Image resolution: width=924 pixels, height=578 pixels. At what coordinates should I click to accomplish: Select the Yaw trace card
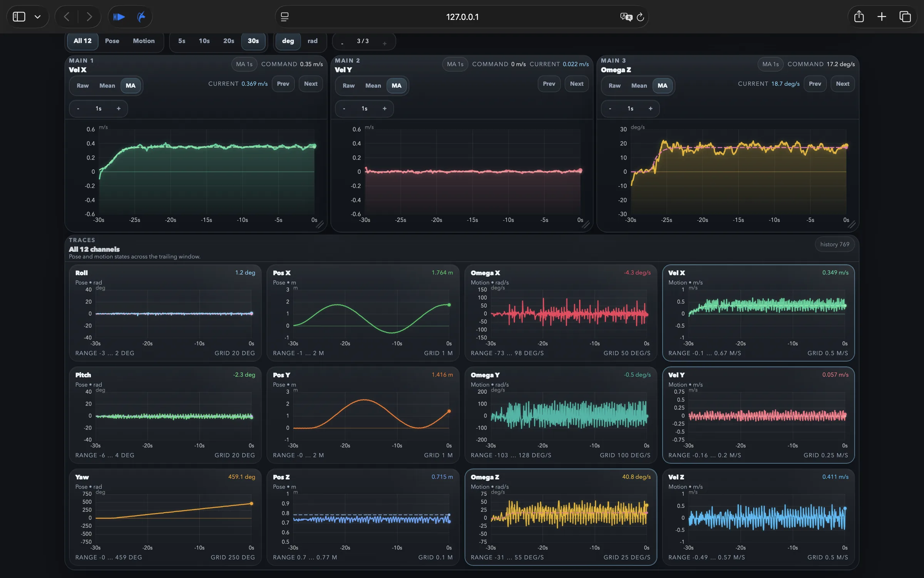pos(165,517)
